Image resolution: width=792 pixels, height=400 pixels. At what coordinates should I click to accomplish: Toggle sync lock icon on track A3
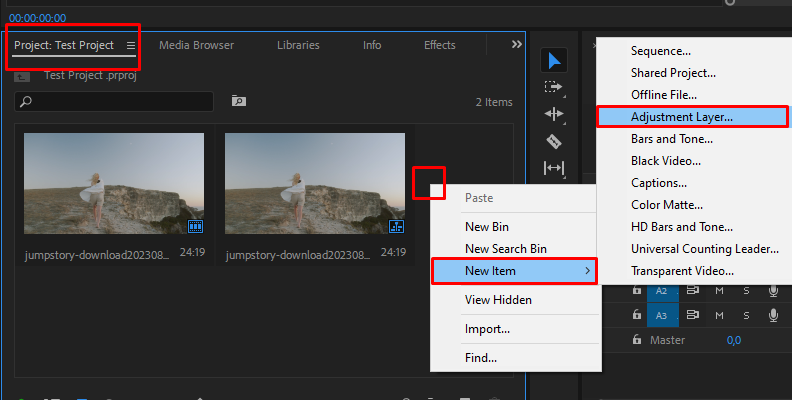point(690,315)
